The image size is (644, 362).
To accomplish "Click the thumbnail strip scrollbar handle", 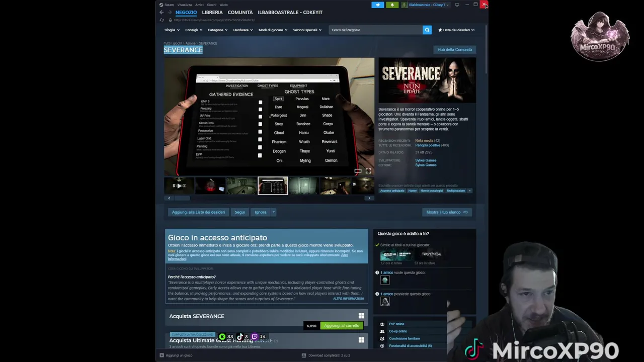I will (x=182, y=198).
